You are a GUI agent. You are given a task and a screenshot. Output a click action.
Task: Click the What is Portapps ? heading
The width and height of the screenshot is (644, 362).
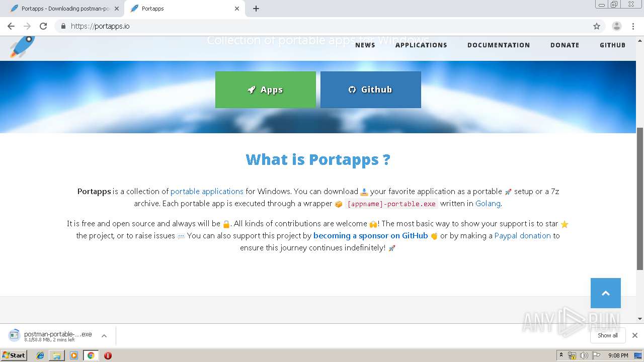pyautogui.click(x=318, y=159)
